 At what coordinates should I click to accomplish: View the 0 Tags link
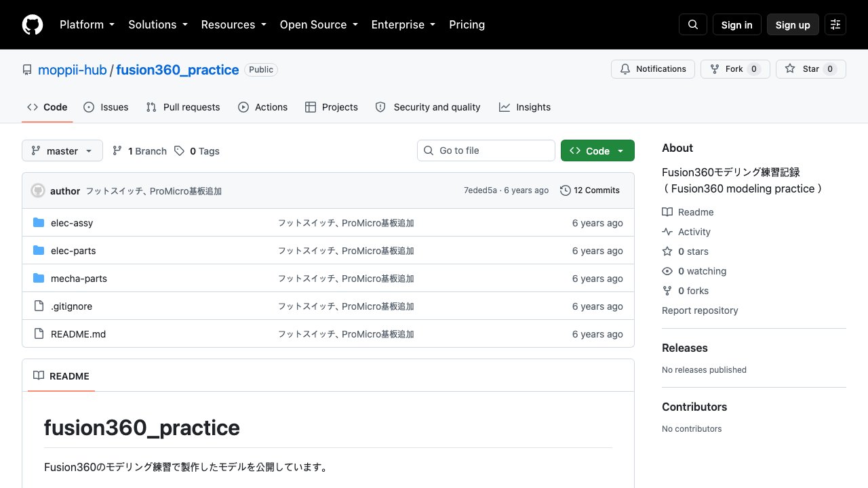click(x=197, y=150)
